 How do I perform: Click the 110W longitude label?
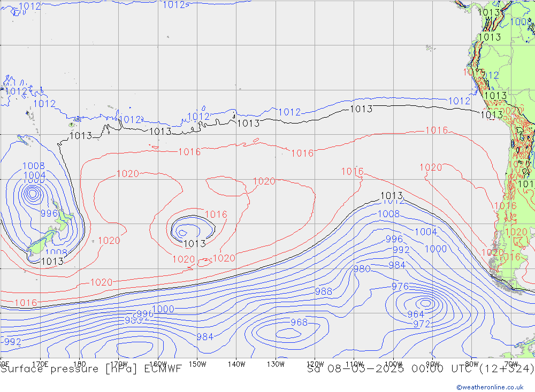pyautogui.click(x=354, y=364)
